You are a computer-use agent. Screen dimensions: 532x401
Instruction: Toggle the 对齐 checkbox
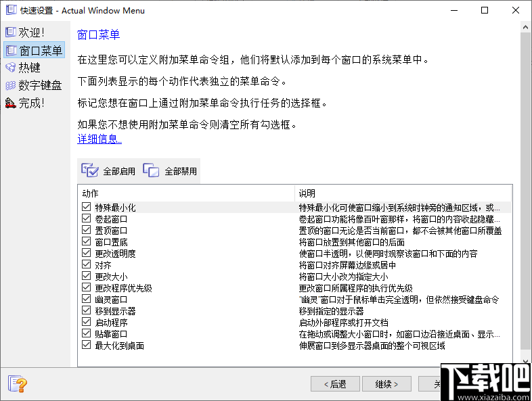(x=86, y=264)
